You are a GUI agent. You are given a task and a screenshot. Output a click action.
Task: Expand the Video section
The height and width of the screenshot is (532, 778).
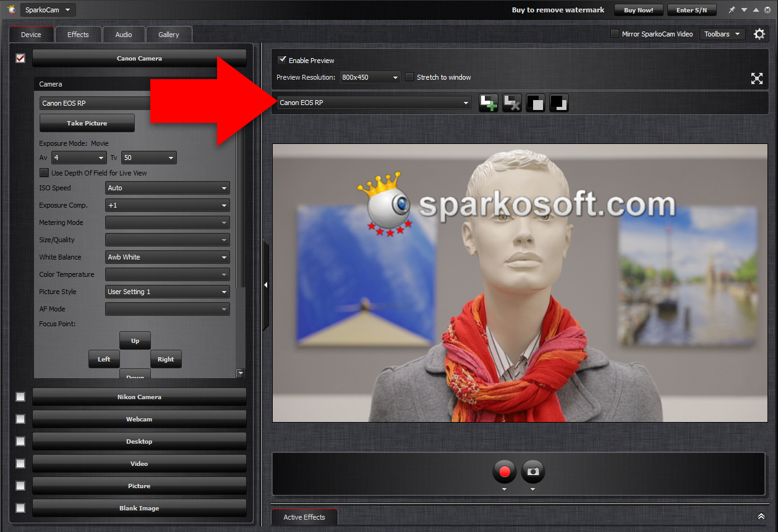point(139,463)
